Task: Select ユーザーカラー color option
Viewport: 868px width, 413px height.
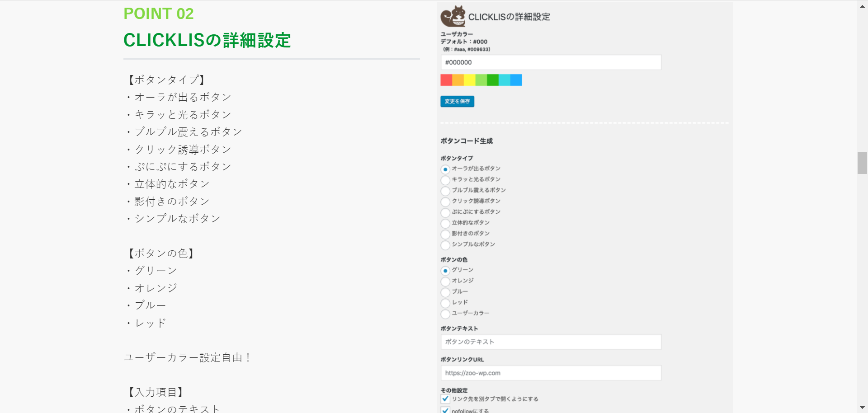Action: click(x=445, y=314)
